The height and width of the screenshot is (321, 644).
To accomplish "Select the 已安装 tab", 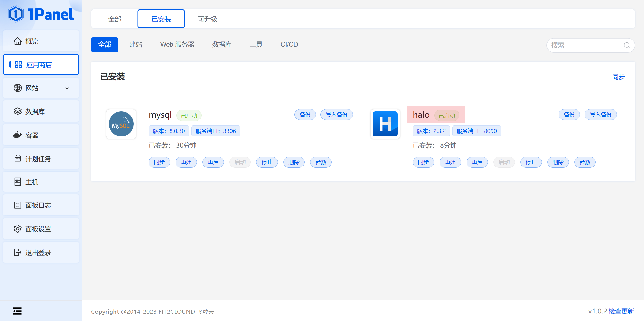I will click(x=161, y=19).
